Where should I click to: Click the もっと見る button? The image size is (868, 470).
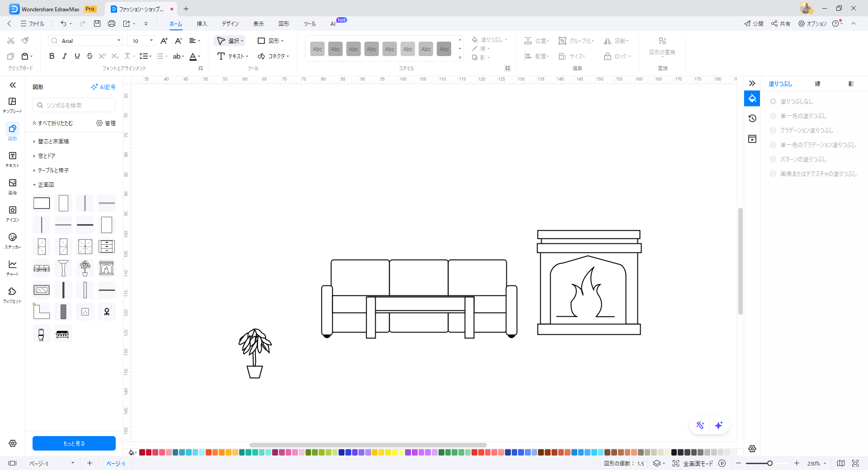pos(74,443)
